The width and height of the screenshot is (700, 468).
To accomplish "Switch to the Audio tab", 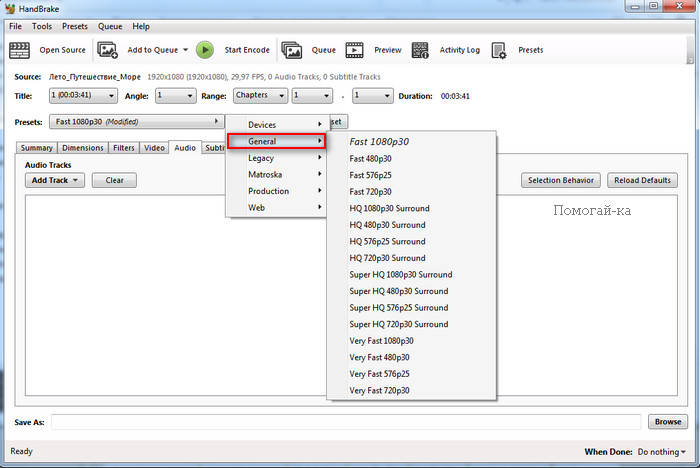I will pos(185,147).
